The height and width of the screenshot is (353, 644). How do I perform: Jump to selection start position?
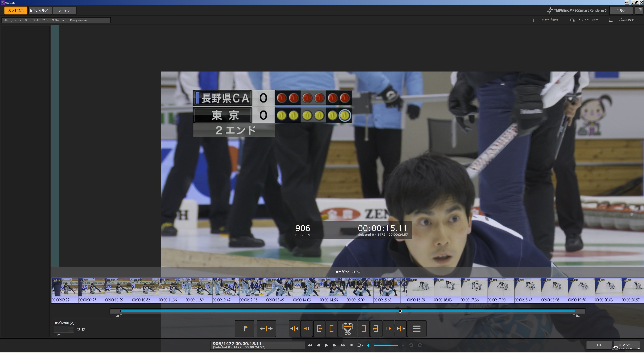pos(319,328)
